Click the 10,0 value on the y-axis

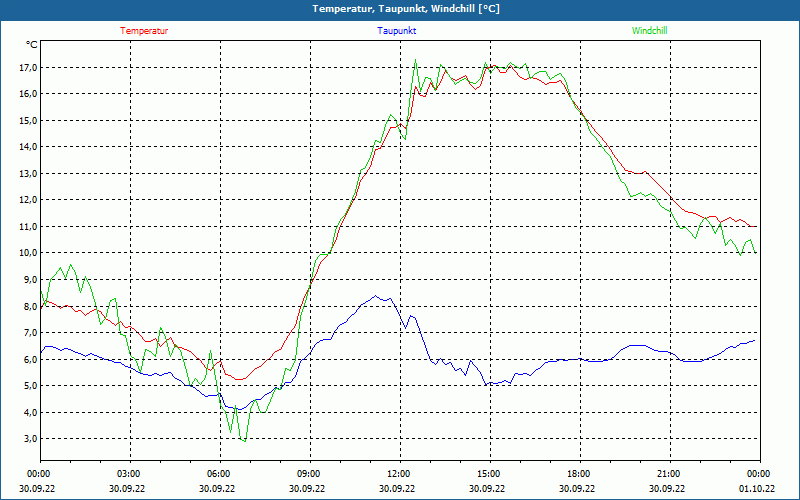(x=28, y=253)
